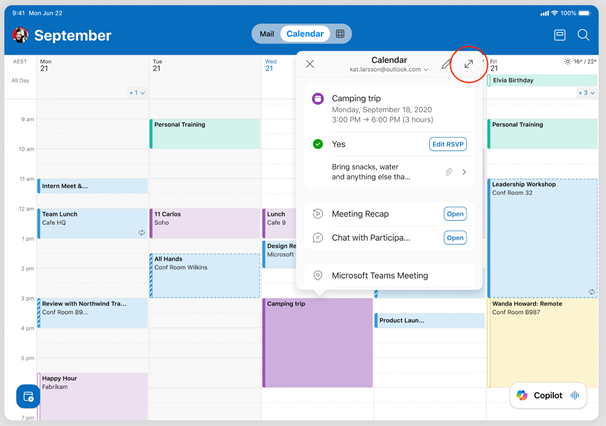Image resolution: width=606 pixels, height=426 pixels.
Task: Expand the event notes chevron arrow
Action: pos(464,172)
